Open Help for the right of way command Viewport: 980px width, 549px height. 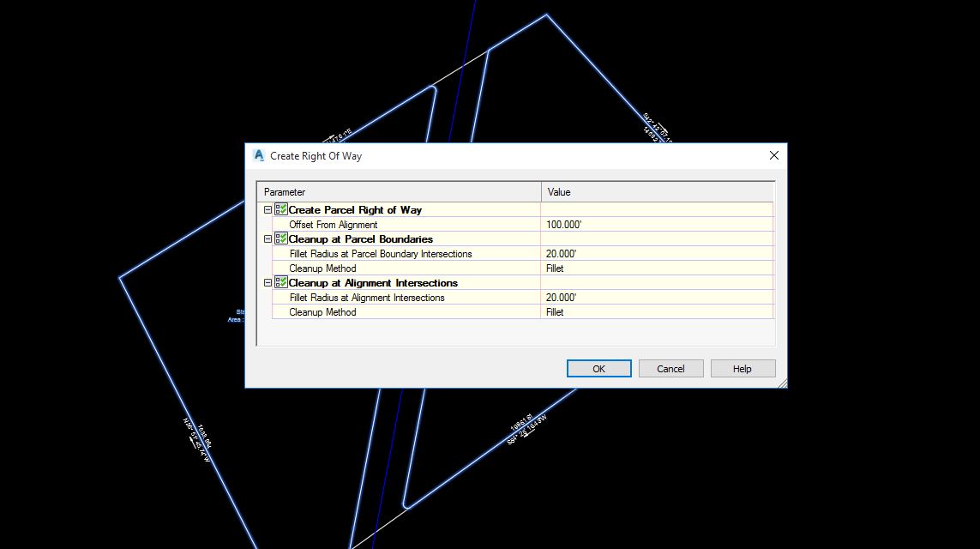point(743,368)
